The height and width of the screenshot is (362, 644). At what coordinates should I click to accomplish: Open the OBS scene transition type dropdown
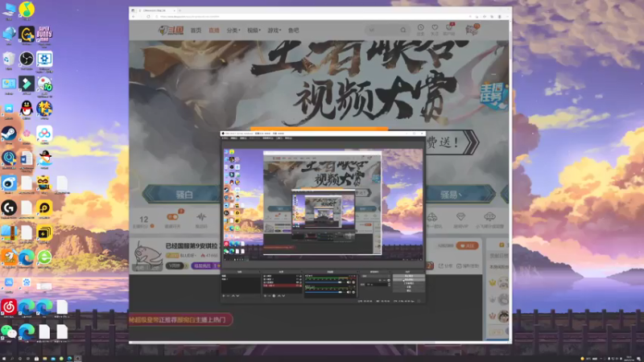click(x=376, y=276)
